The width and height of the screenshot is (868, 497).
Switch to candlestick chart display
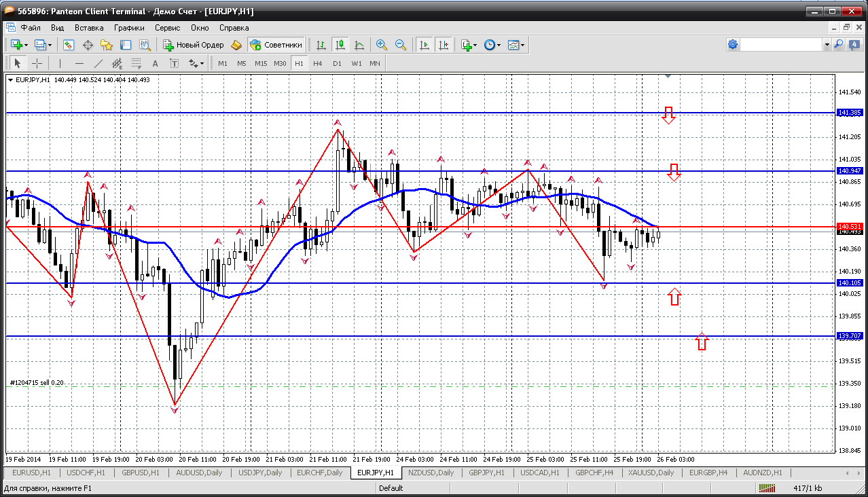(340, 45)
